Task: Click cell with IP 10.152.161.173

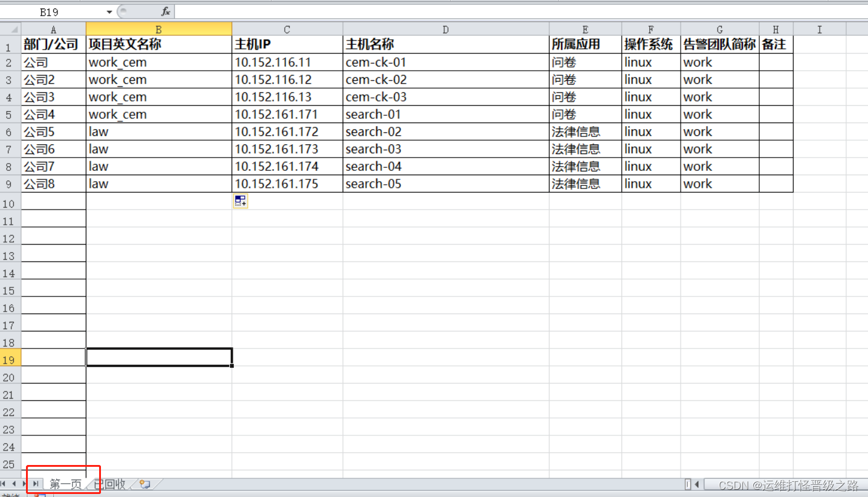Action: pos(287,149)
